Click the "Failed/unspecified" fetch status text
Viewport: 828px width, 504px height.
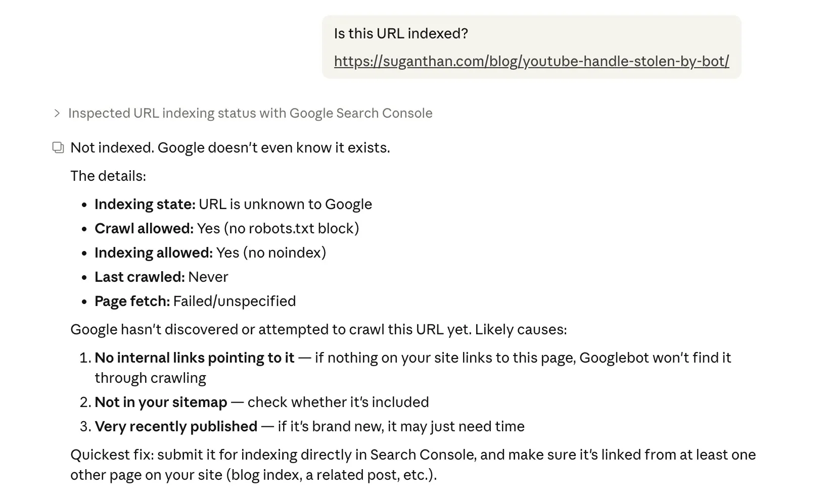coord(235,301)
